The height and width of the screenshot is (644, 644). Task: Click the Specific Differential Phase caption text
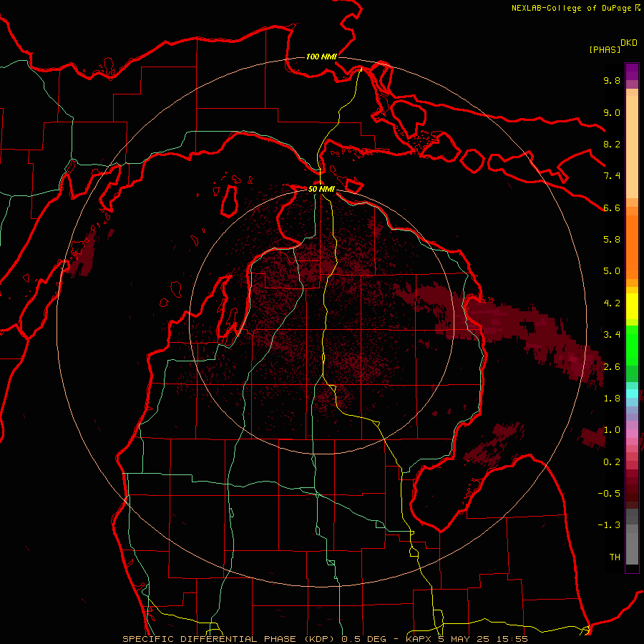(x=325, y=639)
